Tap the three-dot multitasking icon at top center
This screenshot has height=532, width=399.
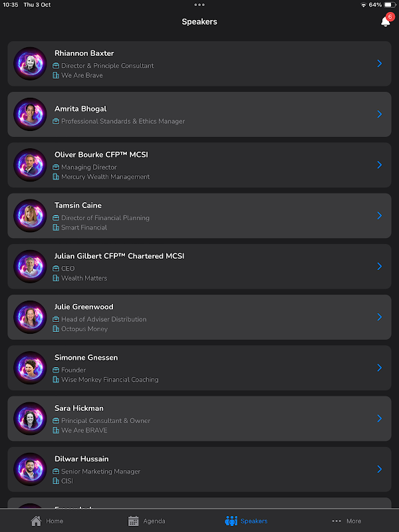point(199,5)
